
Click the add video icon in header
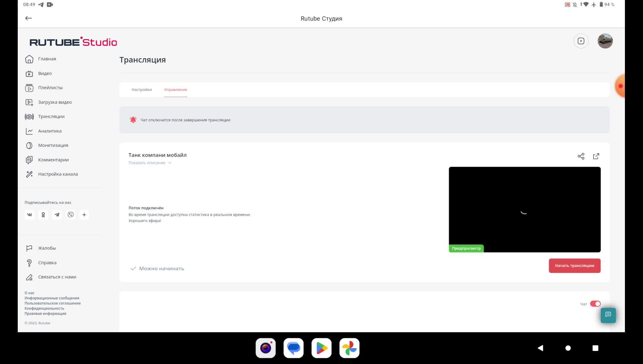[581, 41]
